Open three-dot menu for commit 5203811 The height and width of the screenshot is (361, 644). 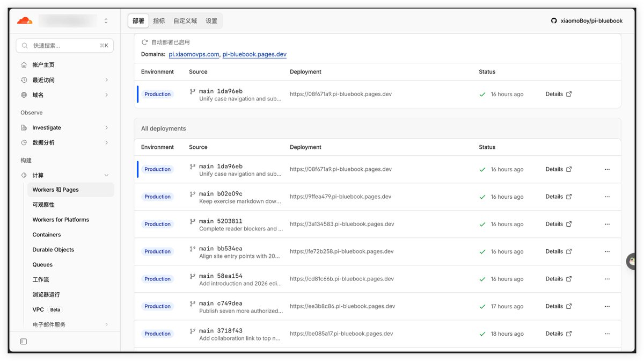click(x=607, y=224)
